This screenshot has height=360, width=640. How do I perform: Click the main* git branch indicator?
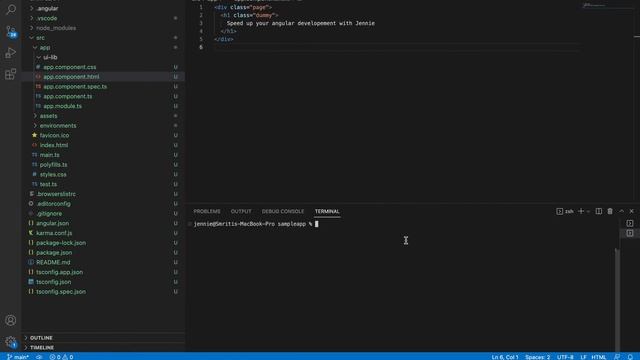pos(18,357)
